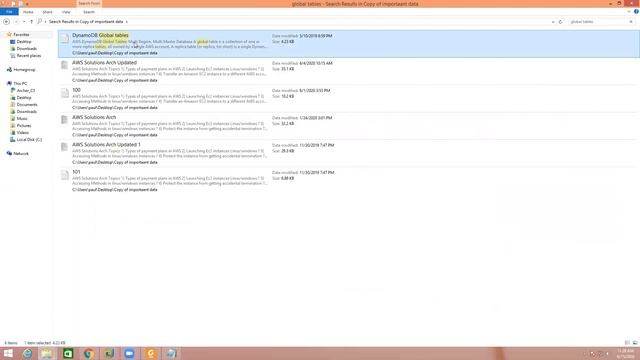The width and height of the screenshot is (640, 360).
Task: Select Network in the navigation pane
Action: point(21,153)
